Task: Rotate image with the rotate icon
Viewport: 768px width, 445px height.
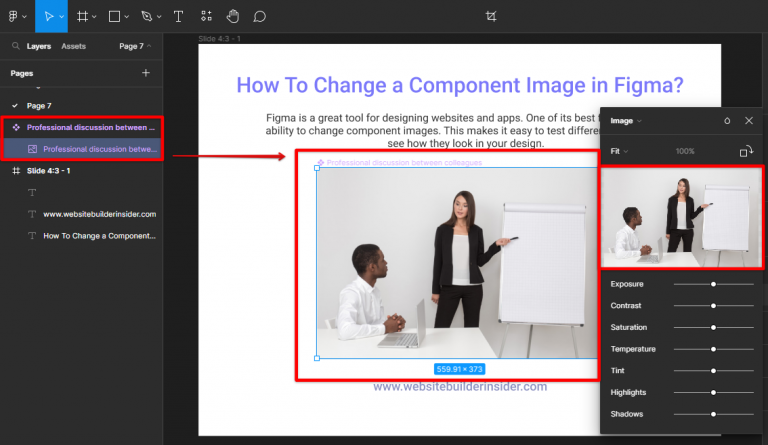Action: tap(746, 151)
